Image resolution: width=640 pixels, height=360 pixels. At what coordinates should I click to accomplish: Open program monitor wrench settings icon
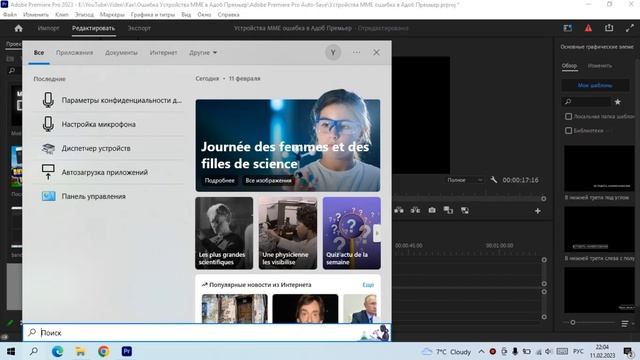(493, 180)
